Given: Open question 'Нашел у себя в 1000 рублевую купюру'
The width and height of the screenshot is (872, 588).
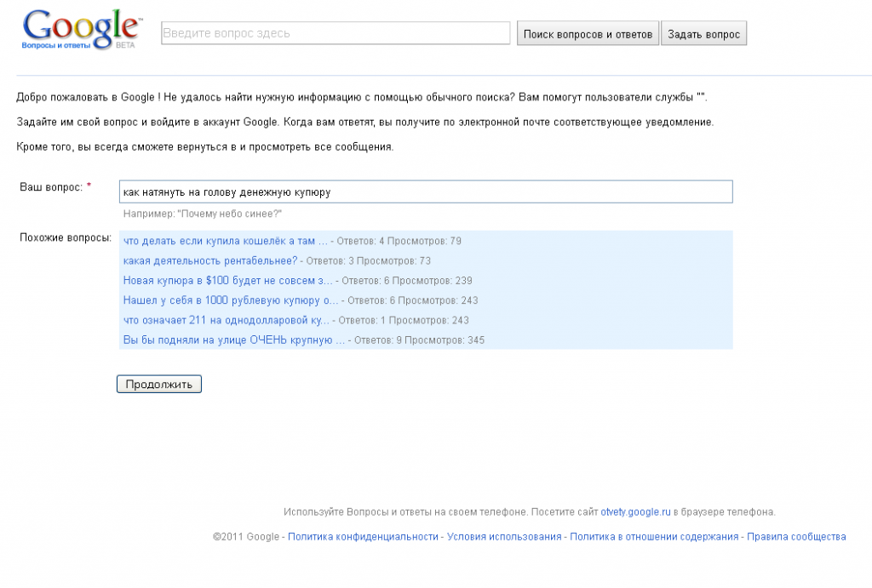Looking at the screenshot, I should coord(231,300).
